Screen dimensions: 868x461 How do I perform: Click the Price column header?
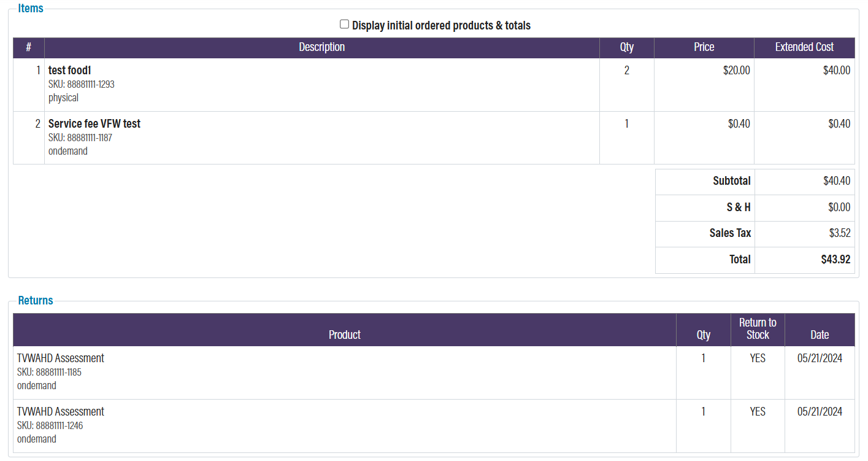click(704, 47)
